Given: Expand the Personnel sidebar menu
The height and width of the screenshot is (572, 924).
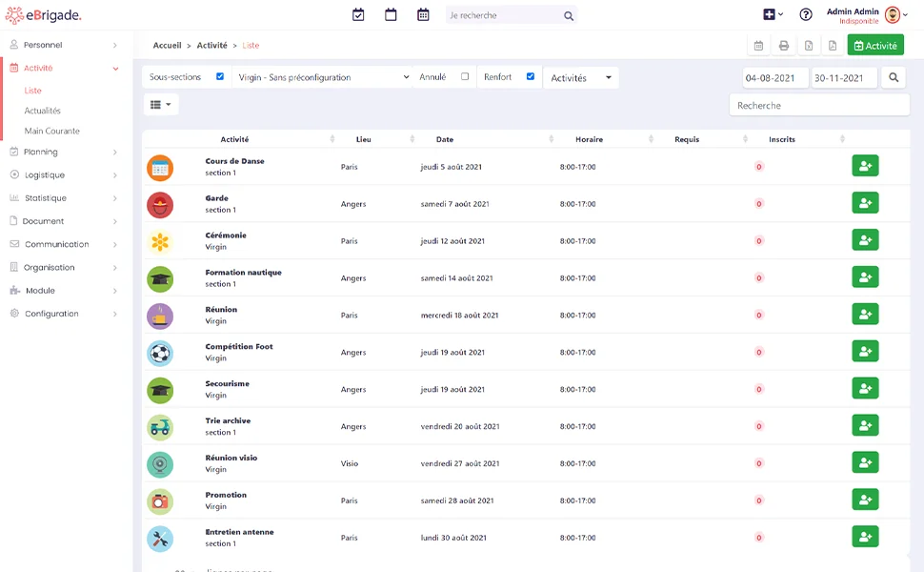Looking at the screenshot, I should point(64,45).
